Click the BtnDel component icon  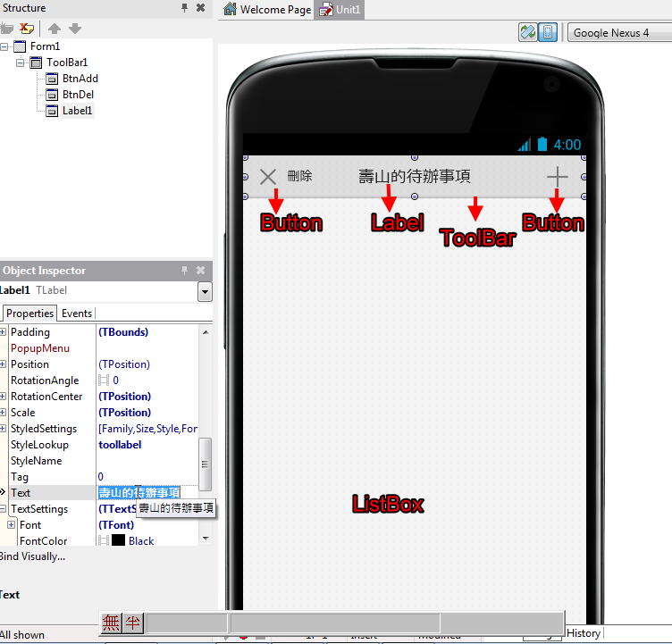click(x=52, y=95)
